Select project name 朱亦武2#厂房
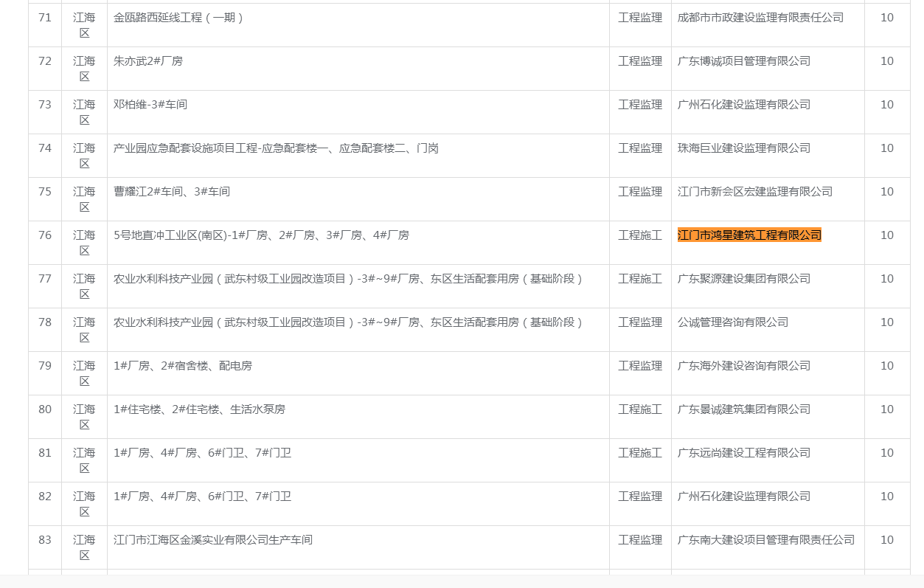The height and width of the screenshot is (588, 924). coord(148,61)
